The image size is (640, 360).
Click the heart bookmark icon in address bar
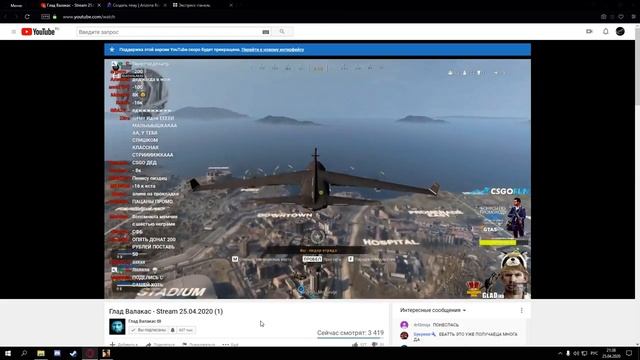[x=621, y=17]
